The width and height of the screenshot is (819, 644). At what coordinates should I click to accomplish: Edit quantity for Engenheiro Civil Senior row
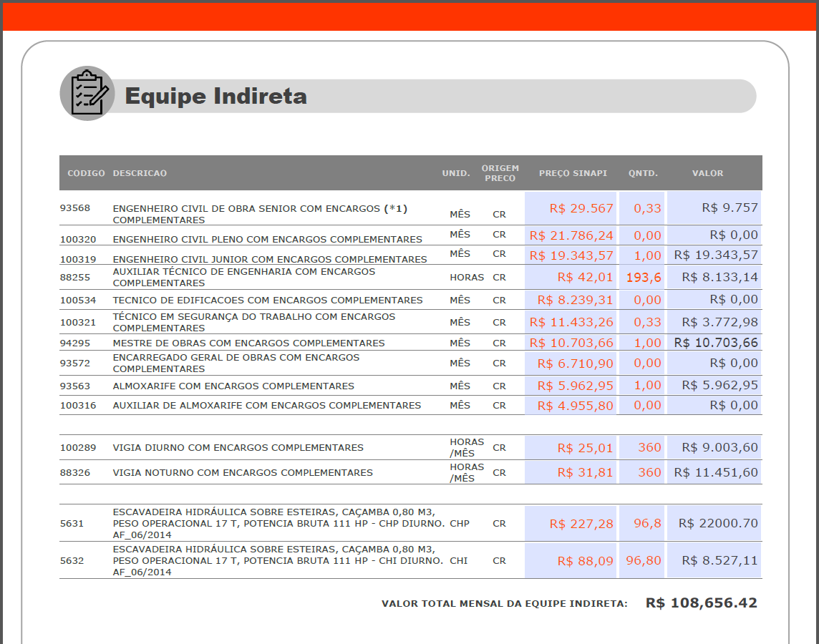point(642,208)
